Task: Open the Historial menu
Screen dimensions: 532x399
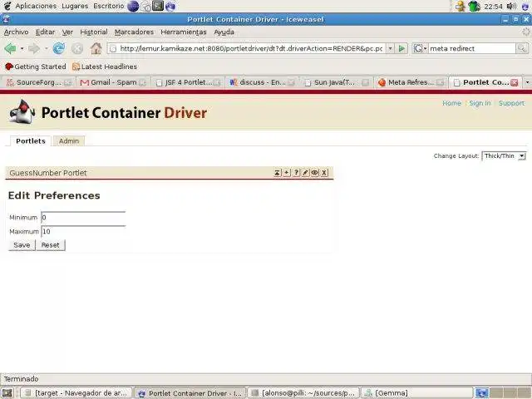Action: (94, 32)
